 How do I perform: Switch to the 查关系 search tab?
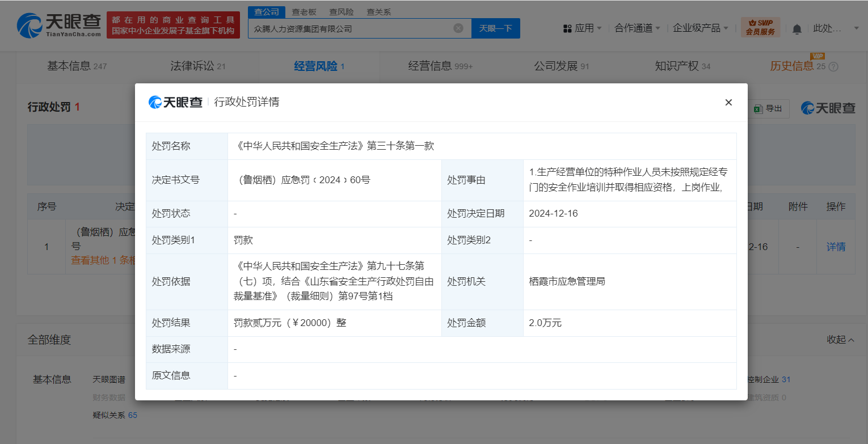(378, 12)
